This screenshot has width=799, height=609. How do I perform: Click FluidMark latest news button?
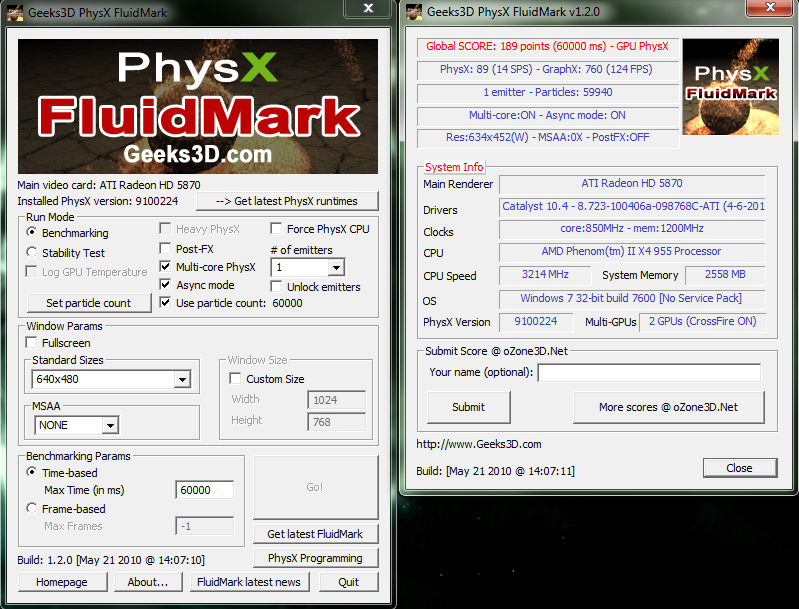pos(249,582)
